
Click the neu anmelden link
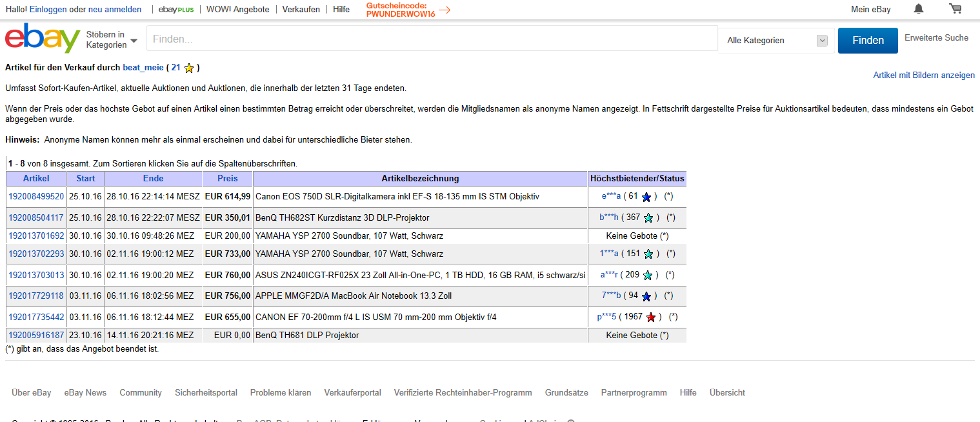click(x=115, y=10)
